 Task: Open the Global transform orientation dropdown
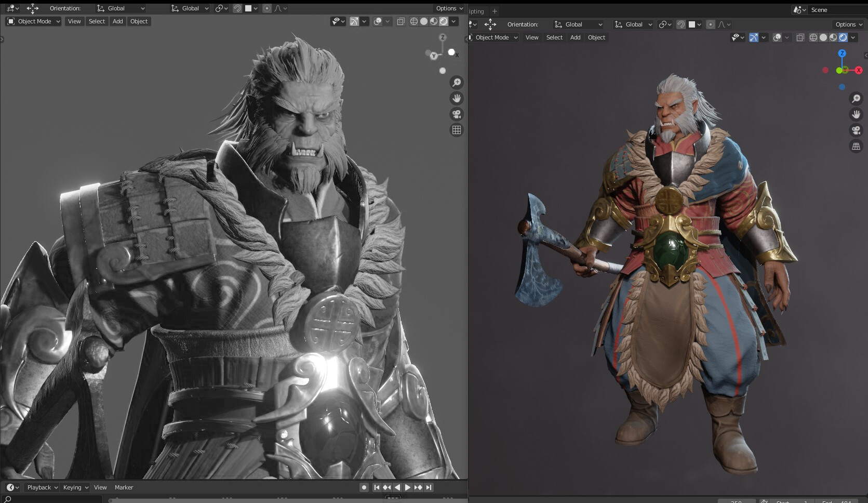coord(120,8)
